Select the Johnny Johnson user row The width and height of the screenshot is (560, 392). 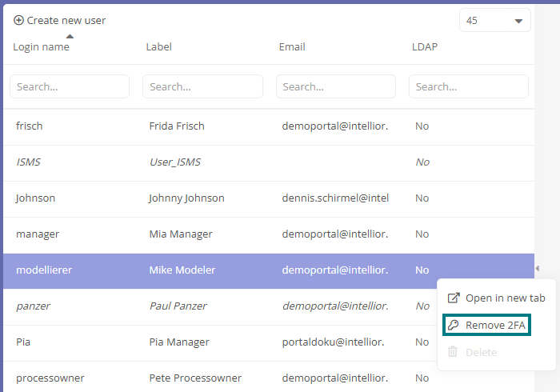pyautogui.click(x=269, y=198)
